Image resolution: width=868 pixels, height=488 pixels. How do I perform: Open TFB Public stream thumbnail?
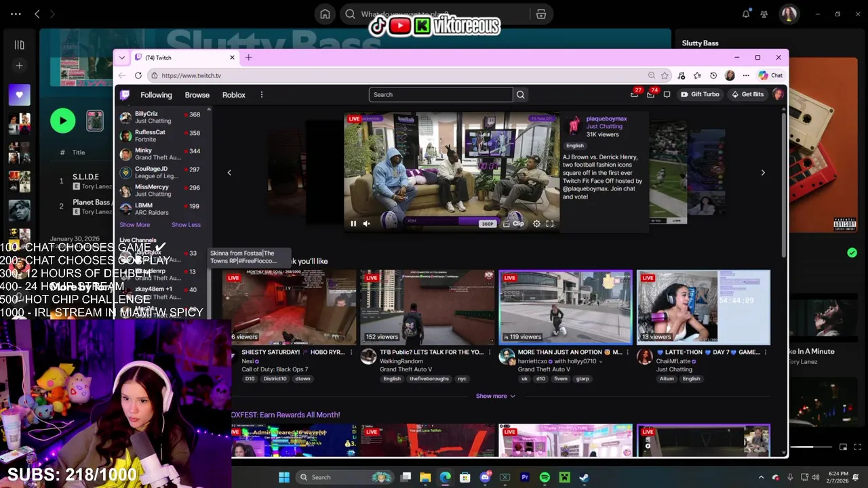[427, 307]
